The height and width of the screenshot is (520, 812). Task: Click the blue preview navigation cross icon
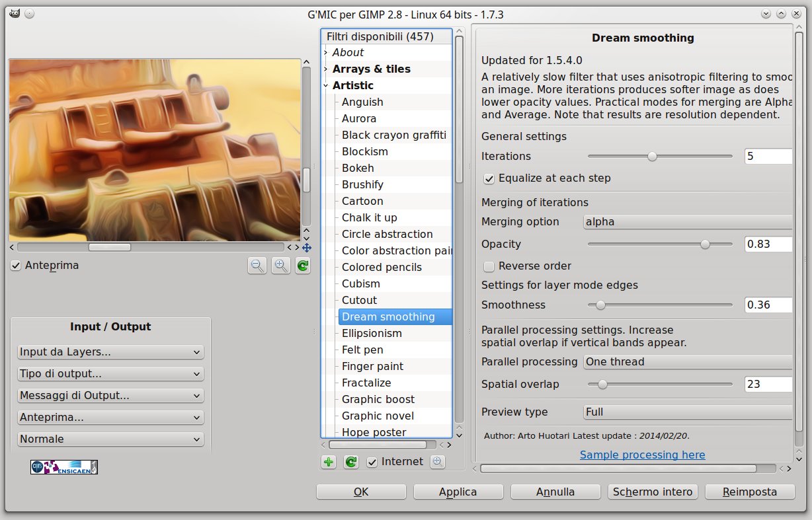click(x=307, y=247)
